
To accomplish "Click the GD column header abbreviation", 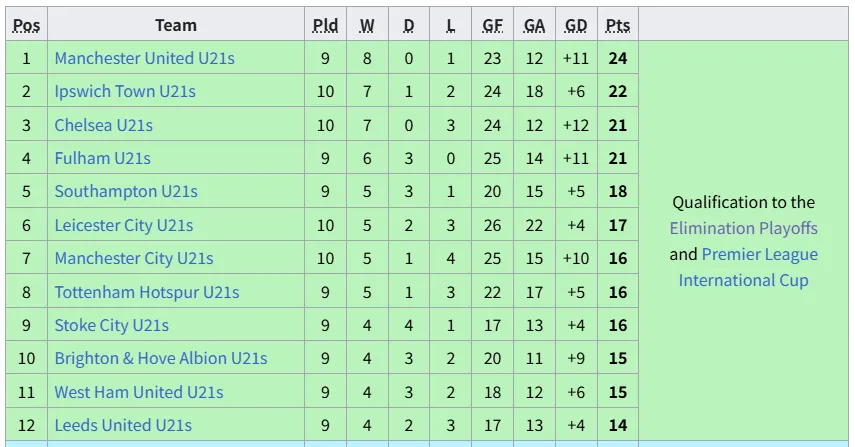I will click(576, 25).
